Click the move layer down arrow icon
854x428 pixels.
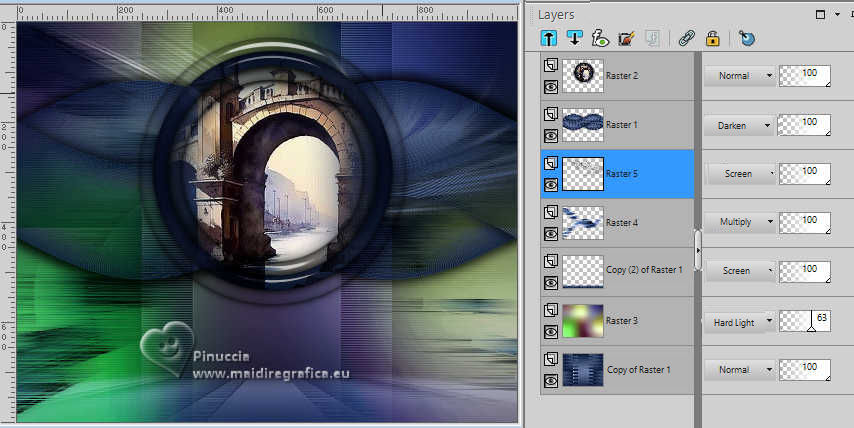pos(574,38)
